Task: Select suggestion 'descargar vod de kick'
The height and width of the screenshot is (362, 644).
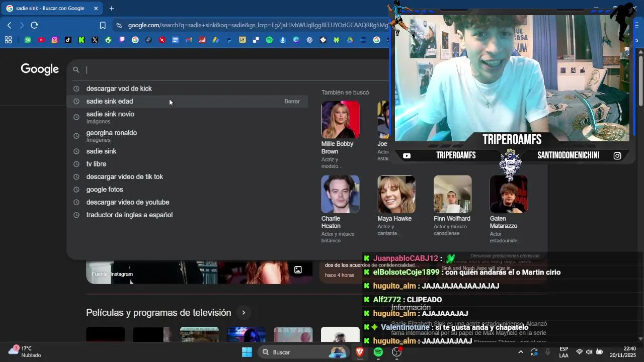Action: click(188, 88)
